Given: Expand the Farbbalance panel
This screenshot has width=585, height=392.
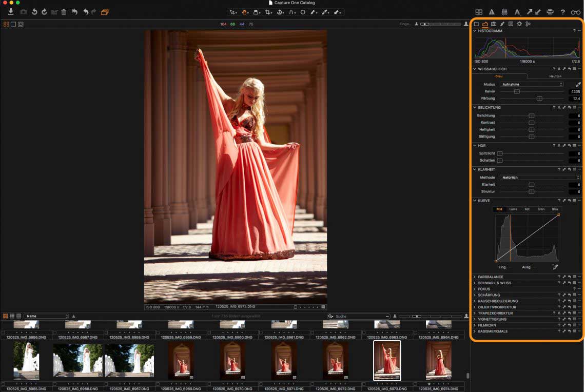Looking at the screenshot, I should tap(475, 277).
